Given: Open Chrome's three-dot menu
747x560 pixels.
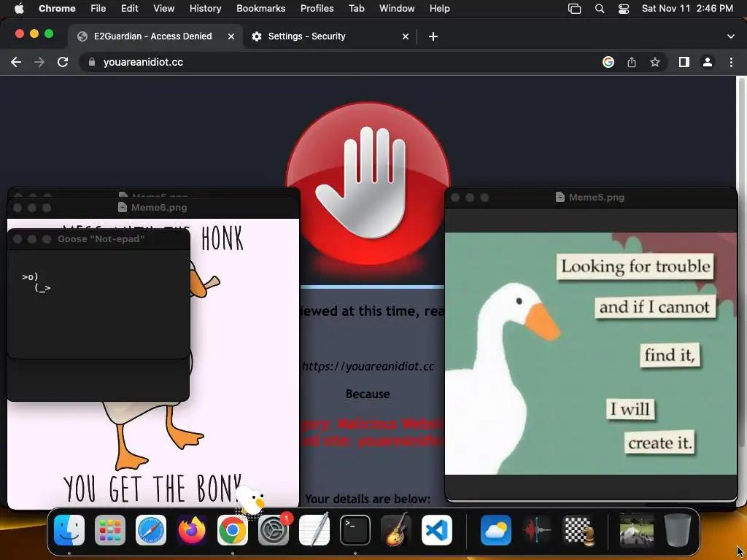Looking at the screenshot, I should click(x=731, y=62).
